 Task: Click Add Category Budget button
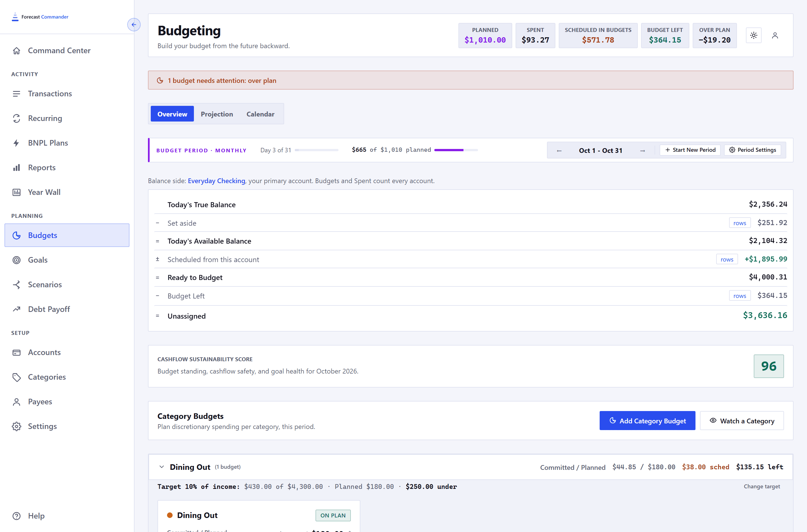647,421
